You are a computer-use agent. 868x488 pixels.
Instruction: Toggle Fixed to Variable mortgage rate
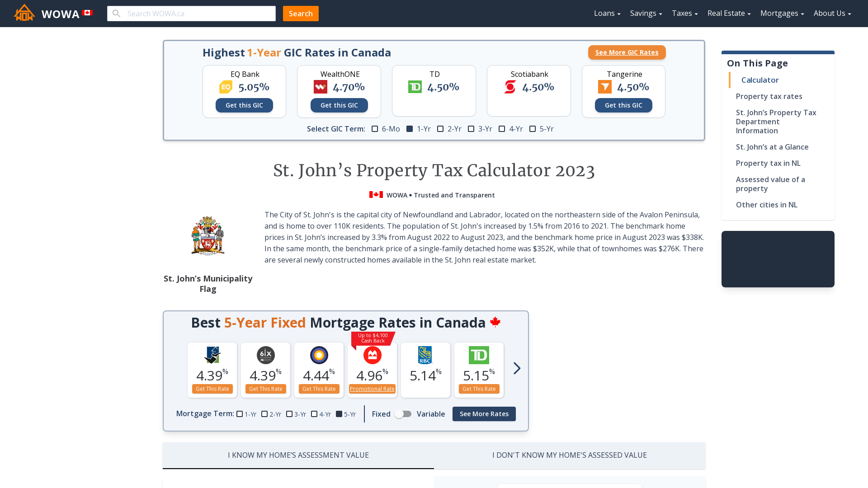404,413
